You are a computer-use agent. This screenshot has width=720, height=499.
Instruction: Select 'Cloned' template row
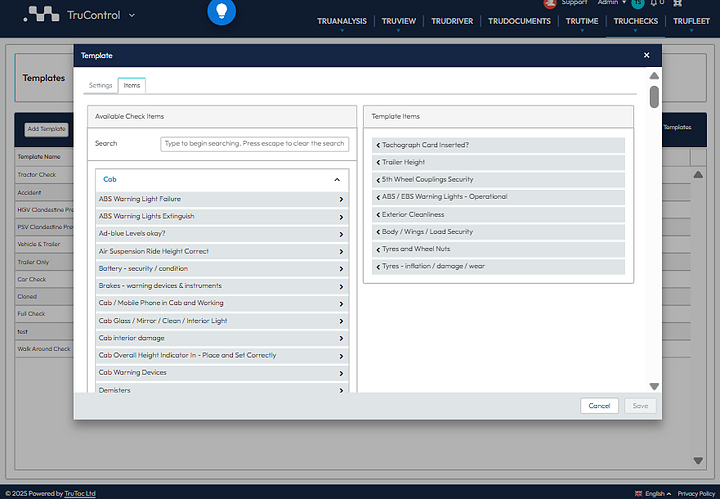click(45, 297)
